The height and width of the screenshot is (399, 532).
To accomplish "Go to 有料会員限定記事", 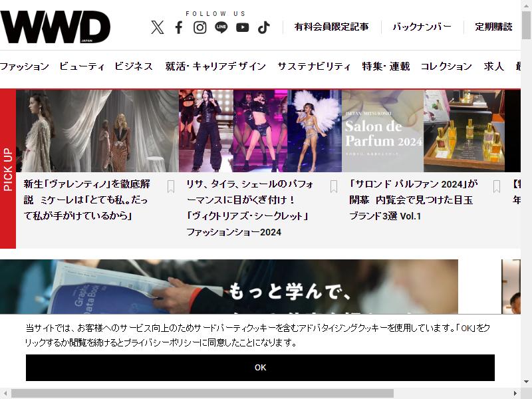I will (x=331, y=27).
